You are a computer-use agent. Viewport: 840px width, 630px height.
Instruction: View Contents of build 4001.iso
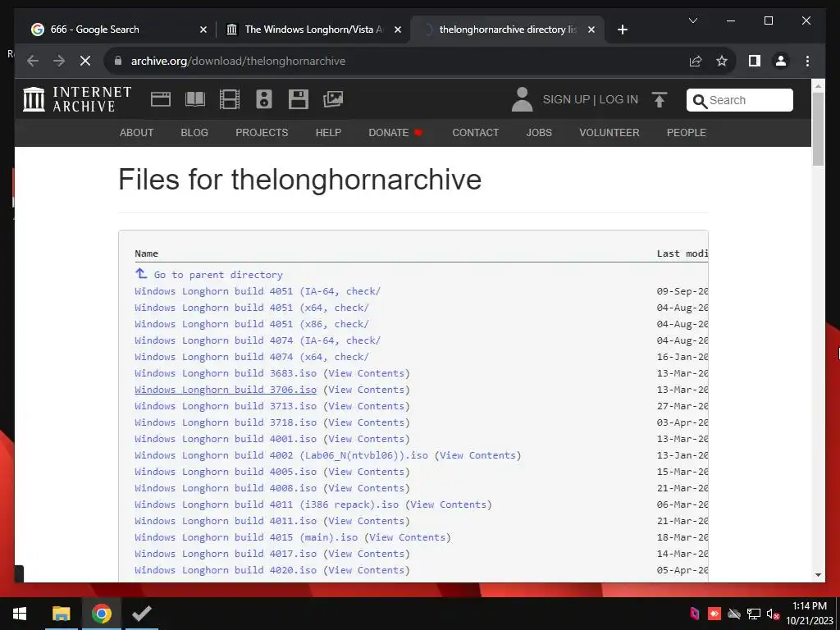click(x=367, y=439)
